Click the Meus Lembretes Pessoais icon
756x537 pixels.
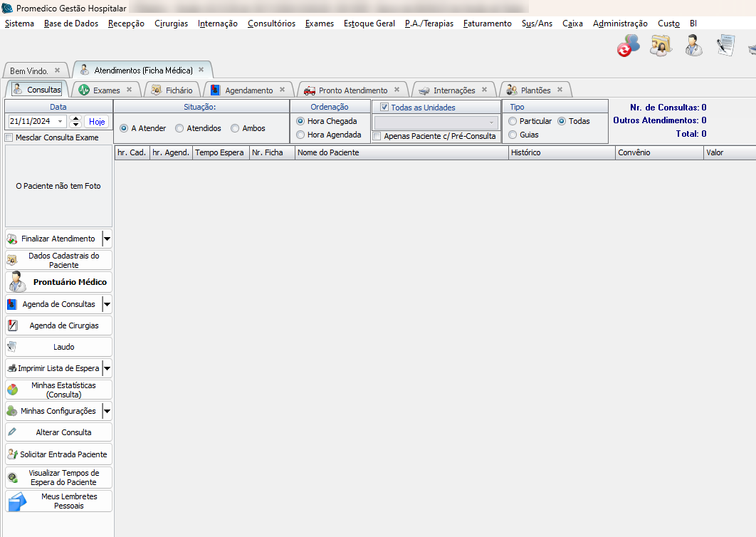[17, 501]
